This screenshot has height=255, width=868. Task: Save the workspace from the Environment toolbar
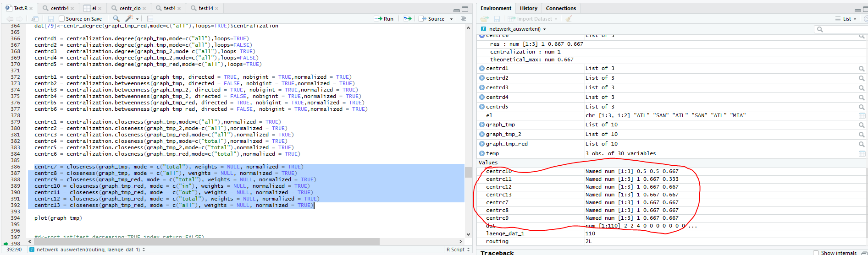[497, 19]
